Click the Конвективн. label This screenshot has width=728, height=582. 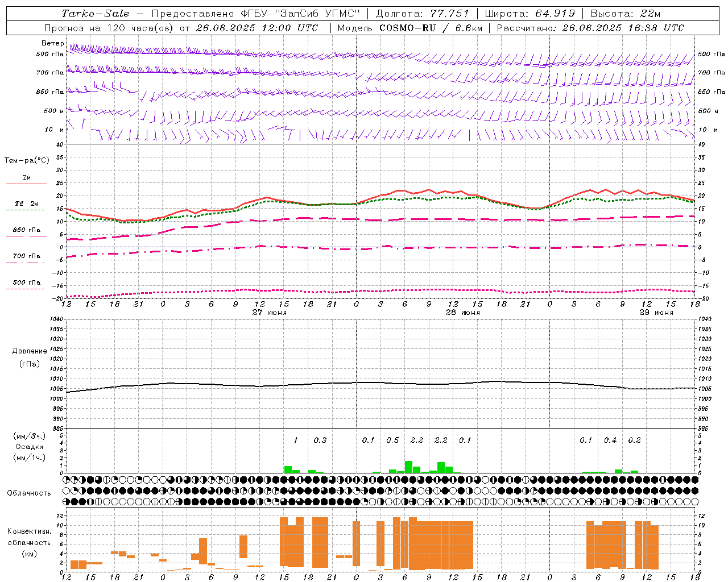(x=29, y=531)
